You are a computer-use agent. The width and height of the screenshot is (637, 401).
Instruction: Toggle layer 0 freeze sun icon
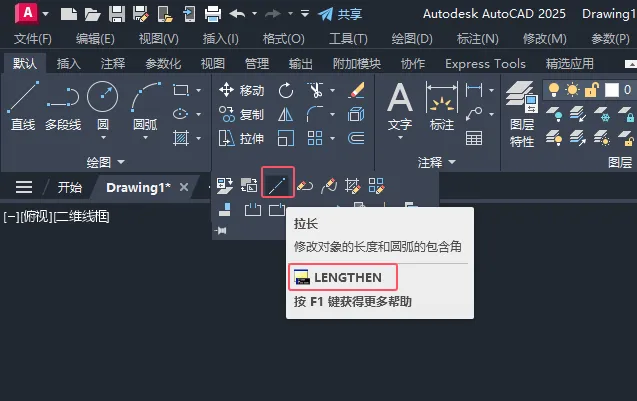pos(572,90)
